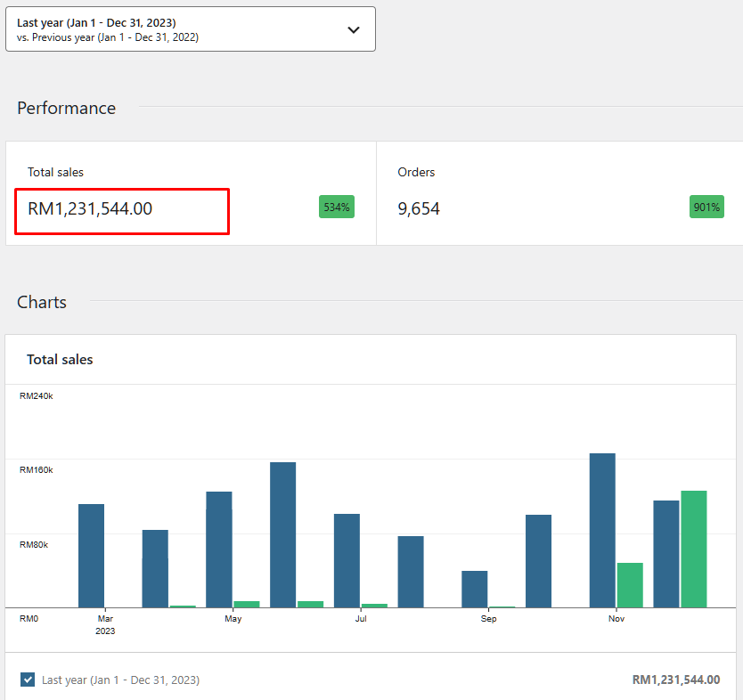Image resolution: width=743 pixels, height=700 pixels.
Task: Select the Orders performance card
Action: click(x=559, y=193)
